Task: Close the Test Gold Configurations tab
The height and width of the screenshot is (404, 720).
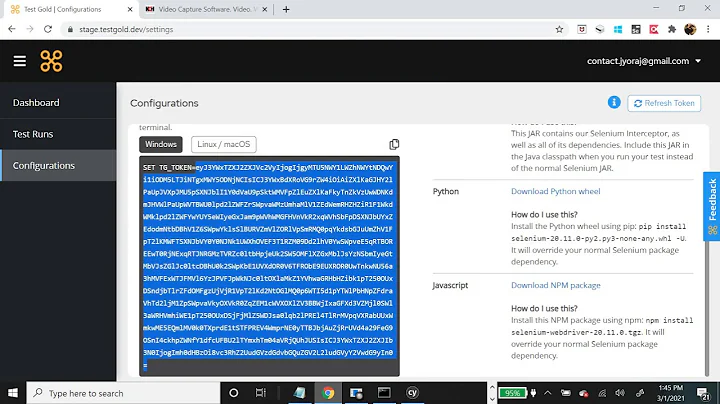Action: click(x=130, y=9)
